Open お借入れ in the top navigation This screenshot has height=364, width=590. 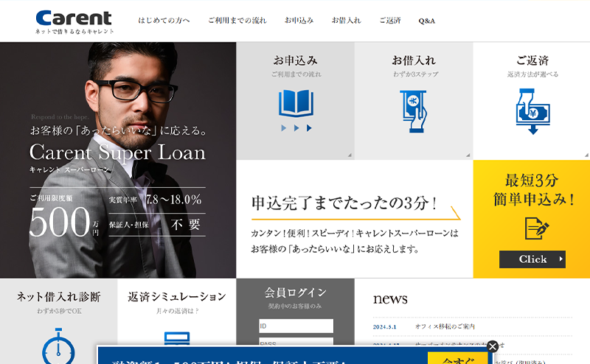[346, 21]
